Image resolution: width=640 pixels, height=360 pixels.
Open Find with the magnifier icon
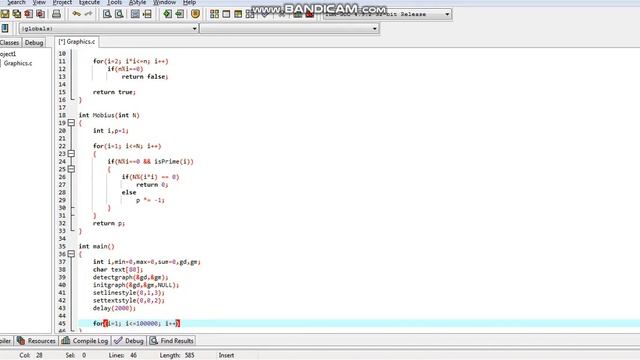pyautogui.click(x=107, y=14)
